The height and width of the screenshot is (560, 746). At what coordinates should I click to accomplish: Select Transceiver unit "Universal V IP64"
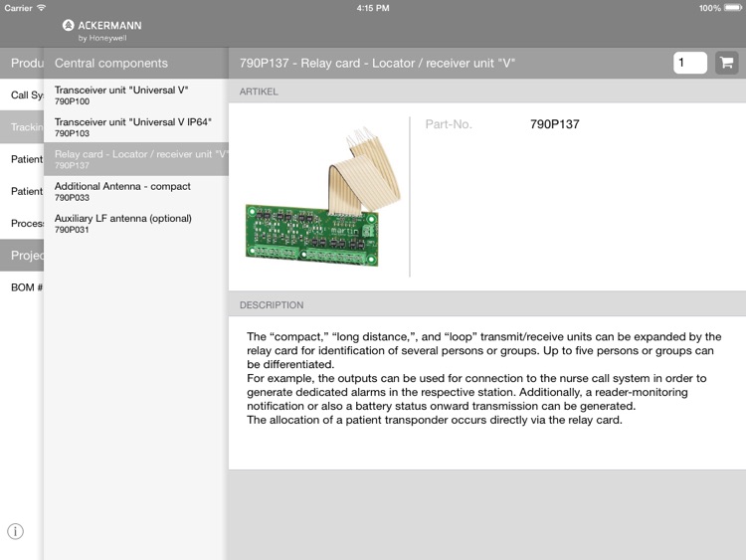[136, 127]
